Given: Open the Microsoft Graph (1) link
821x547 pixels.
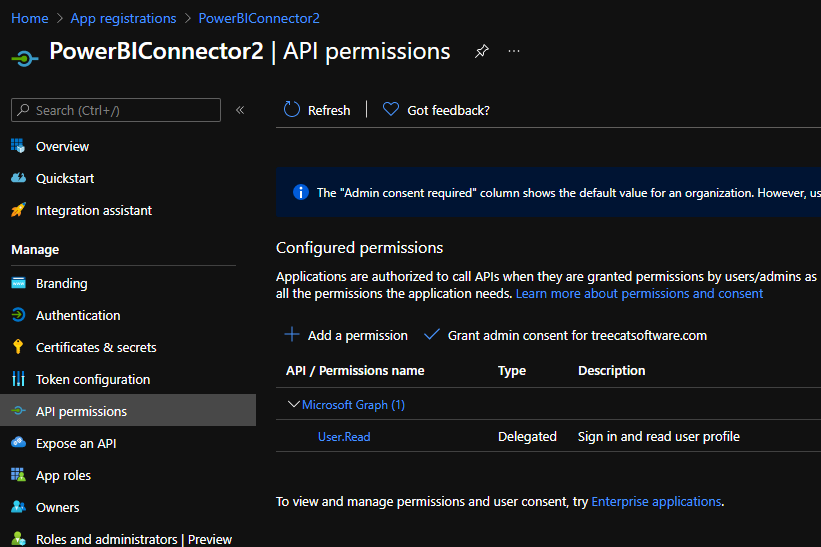Looking at the screenshot, I should [x=353, y=405].
